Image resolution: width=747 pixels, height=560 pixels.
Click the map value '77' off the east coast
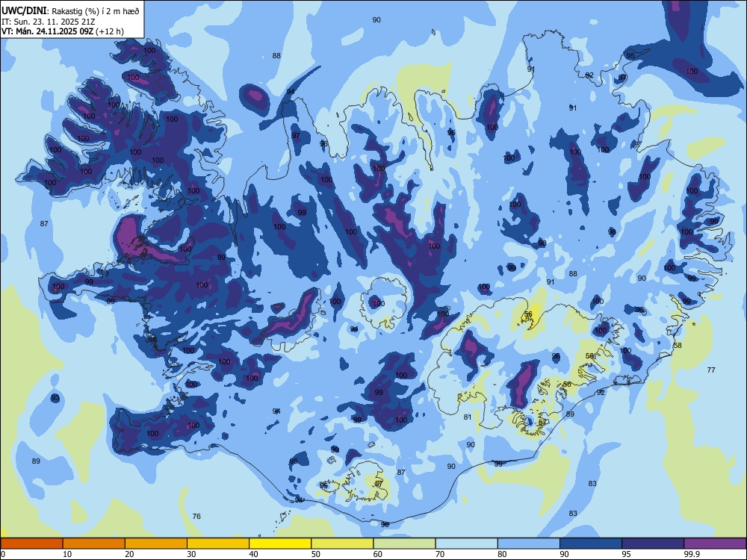tap(711, 370)
